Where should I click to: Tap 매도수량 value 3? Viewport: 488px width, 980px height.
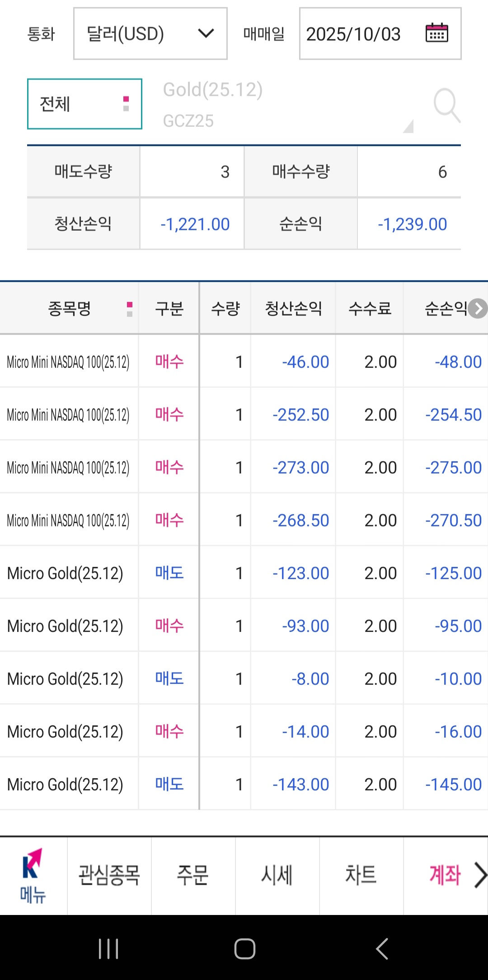(x=225, y=172)
